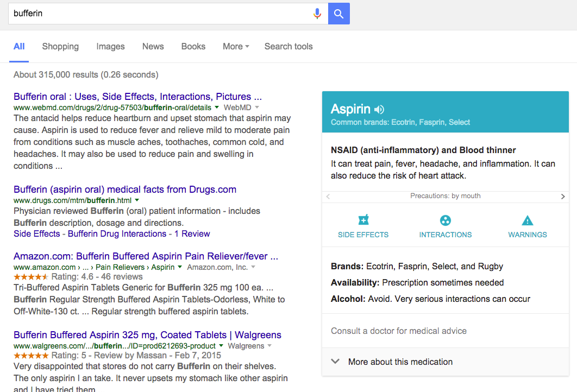Expand green arrow after webmd.com URL
The height and width of the screenshot is (392, 577).
217,108
